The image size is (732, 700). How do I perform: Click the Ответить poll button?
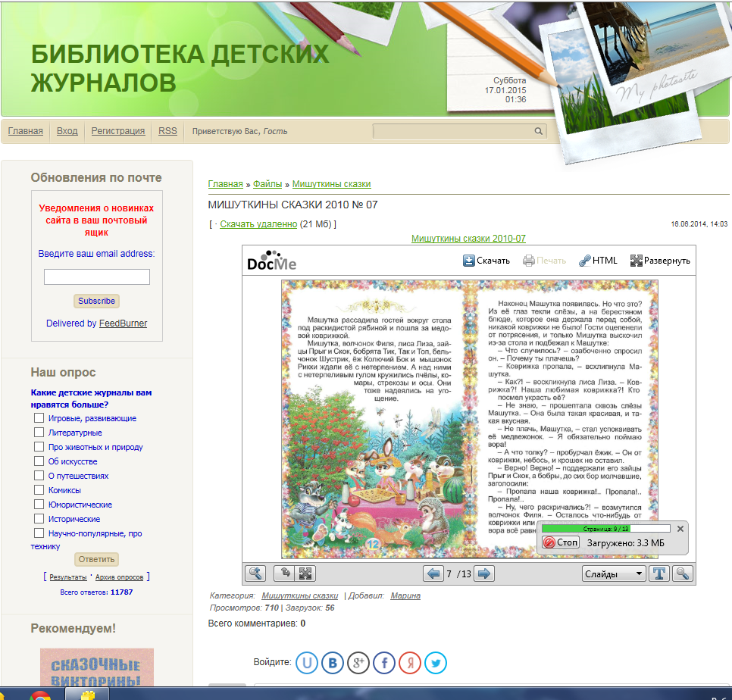97,559
